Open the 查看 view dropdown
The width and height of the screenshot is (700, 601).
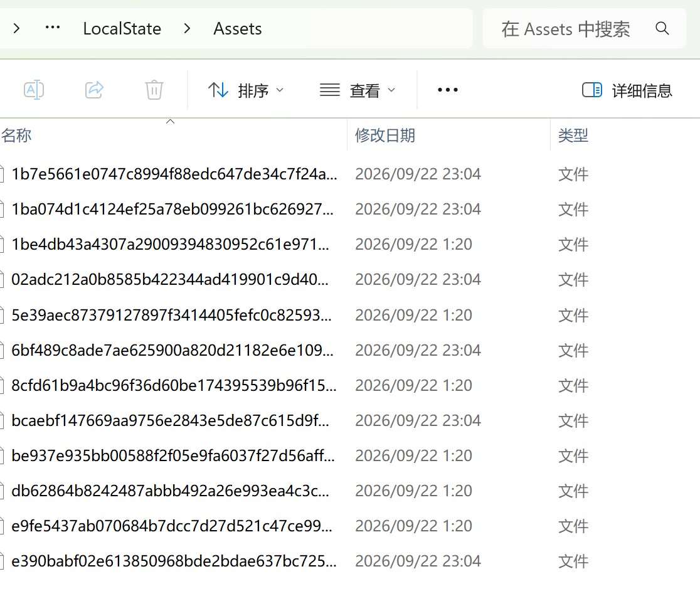[358, 90]
